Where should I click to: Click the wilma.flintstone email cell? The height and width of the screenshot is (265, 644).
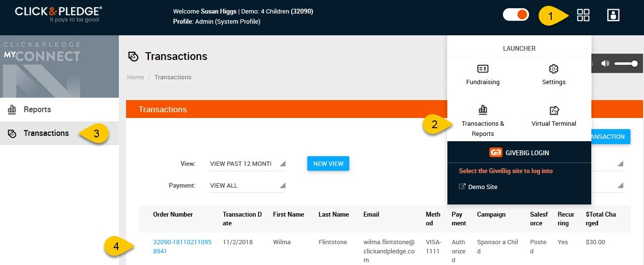tap(389, 251)
